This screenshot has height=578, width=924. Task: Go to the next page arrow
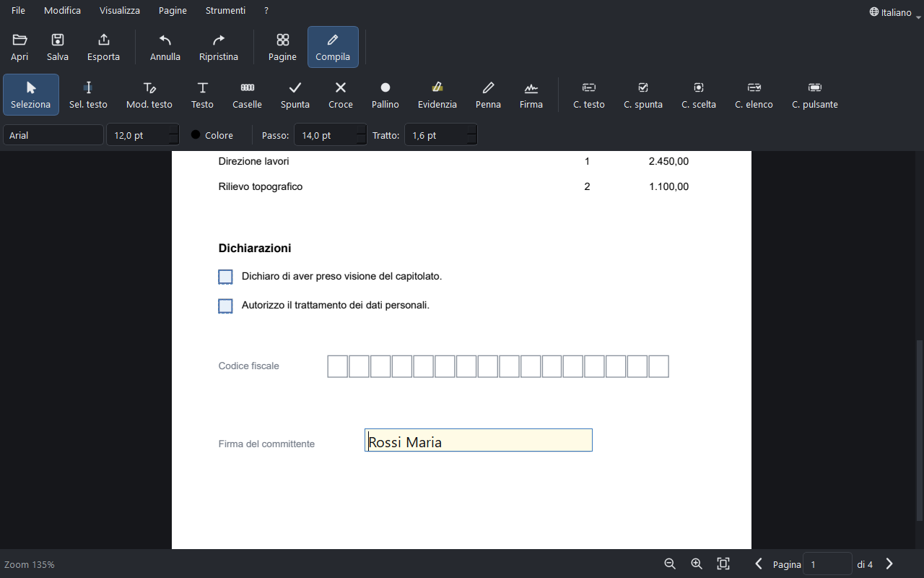[889, 564]
